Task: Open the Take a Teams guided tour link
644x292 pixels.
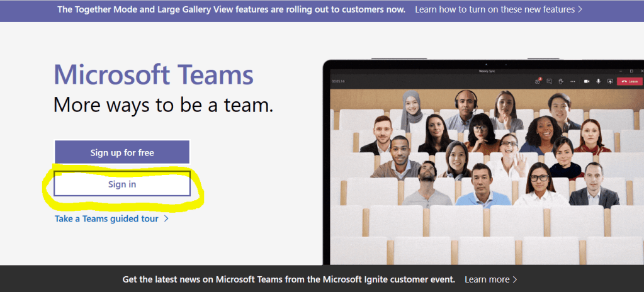Action: pos(108,219)
